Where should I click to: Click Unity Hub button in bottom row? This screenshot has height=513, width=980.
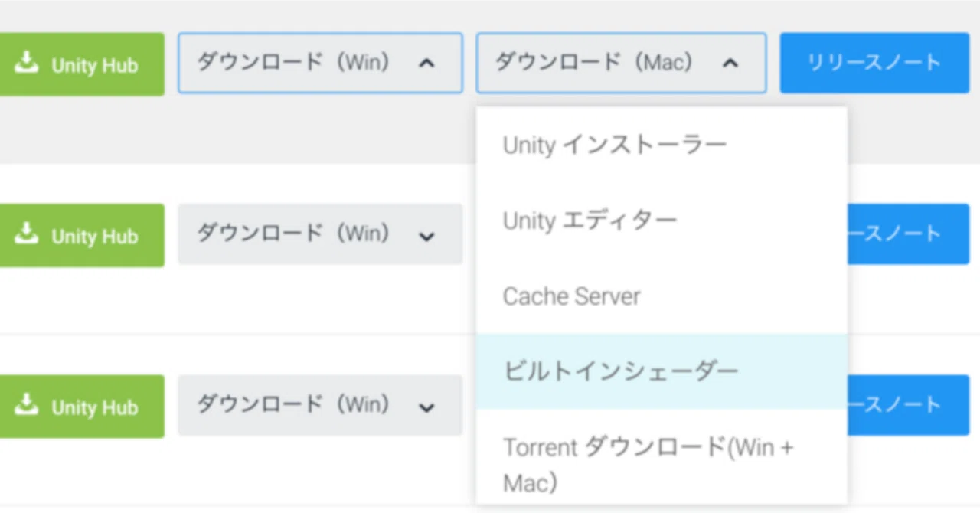80,406
